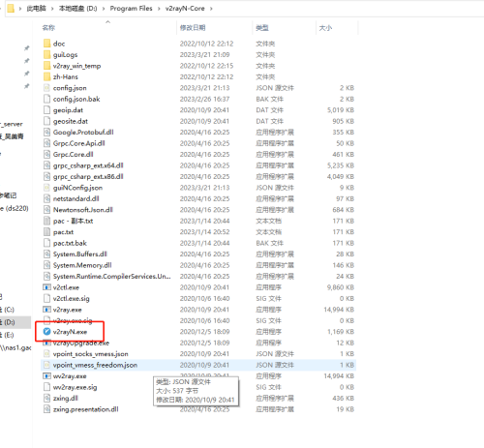Select the vpoint_socks_vmess.json file row
The height and width of the screenshot is (448, 484).
tap(198, 354)
